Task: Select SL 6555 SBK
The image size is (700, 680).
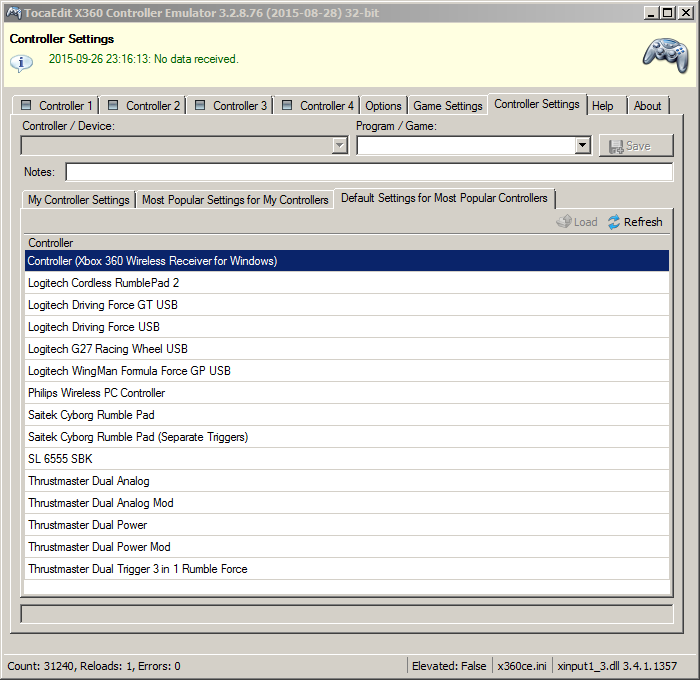Action: (x=346, y=459)
